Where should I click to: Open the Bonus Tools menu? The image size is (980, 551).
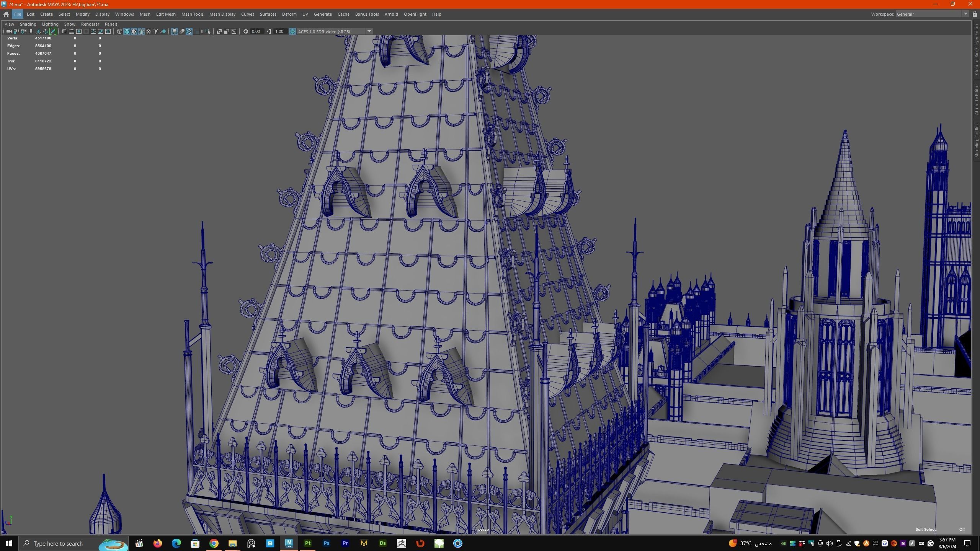coord(367,14)
